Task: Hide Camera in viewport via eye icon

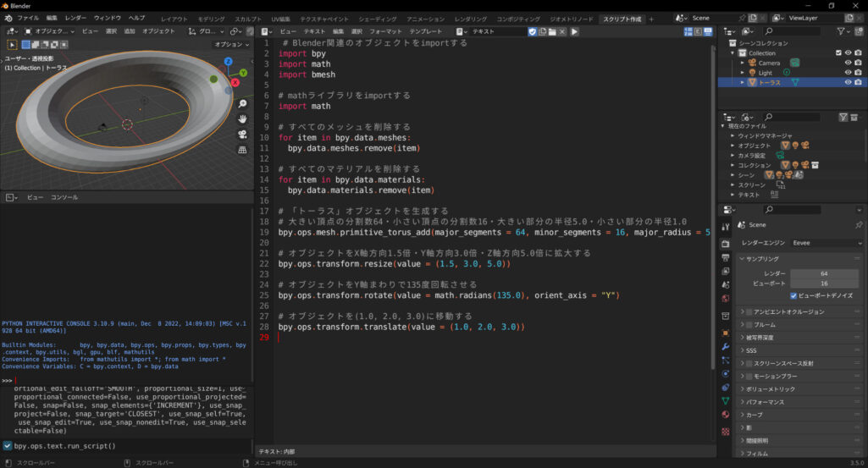Action: pos(848,63)
